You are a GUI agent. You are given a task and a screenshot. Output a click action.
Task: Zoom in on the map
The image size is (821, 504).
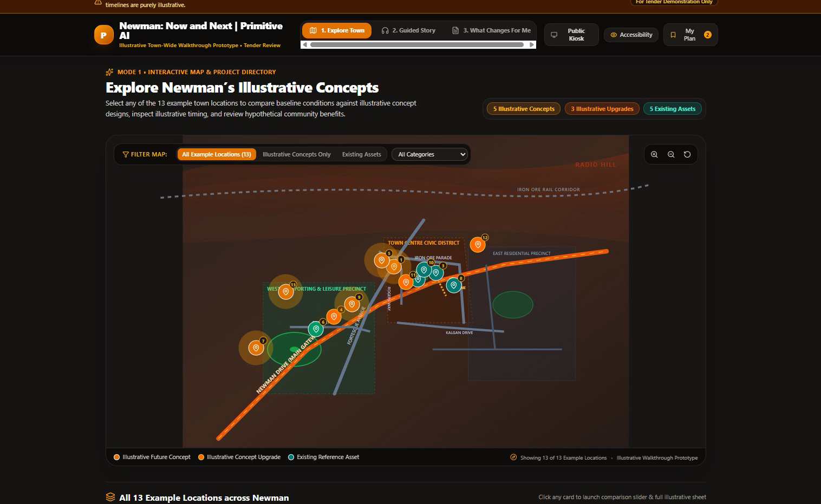point(654,154)
